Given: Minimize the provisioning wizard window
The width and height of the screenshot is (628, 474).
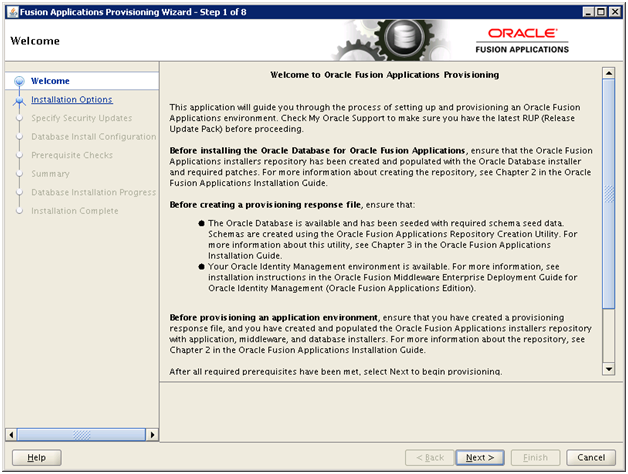Looking at the screenshot, I should [588, 12].
